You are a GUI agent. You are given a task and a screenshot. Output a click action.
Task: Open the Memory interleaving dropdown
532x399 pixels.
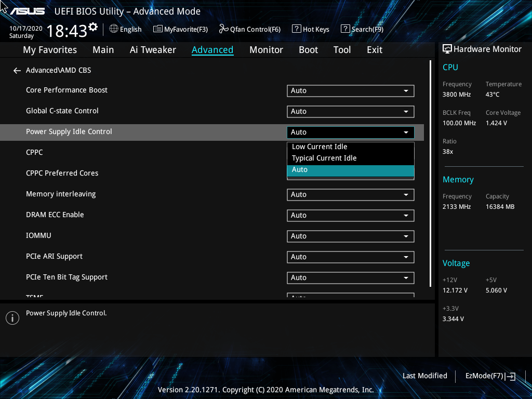pyautogui.click(x=351, y=195)
